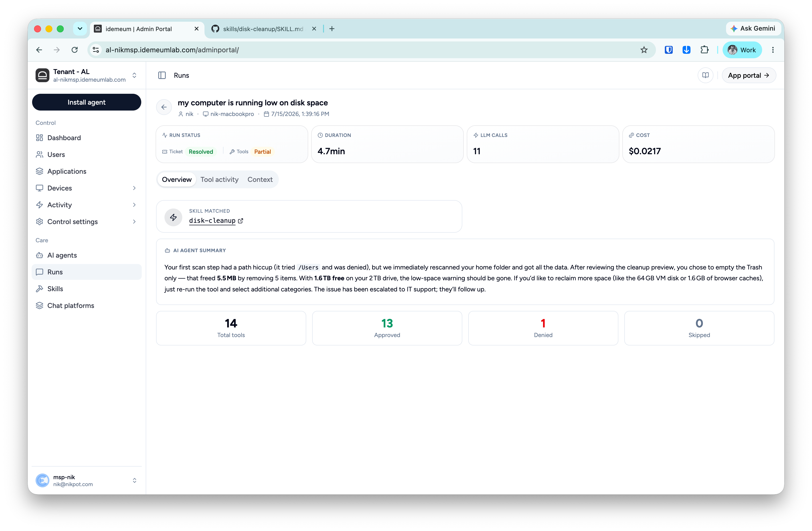The width and height of the screenshot is (812, 531).
Task: Click the Partial tools status badge
Action: click(262, 152)
